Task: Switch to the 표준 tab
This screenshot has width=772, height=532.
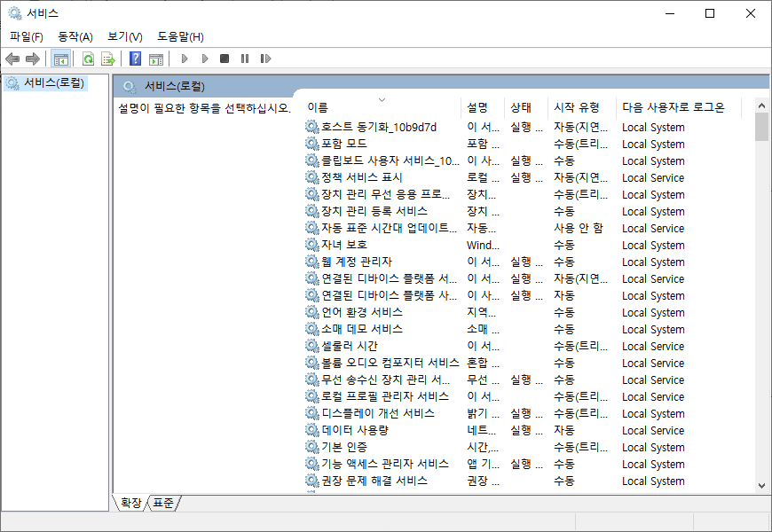Action: tap(163, 503)
